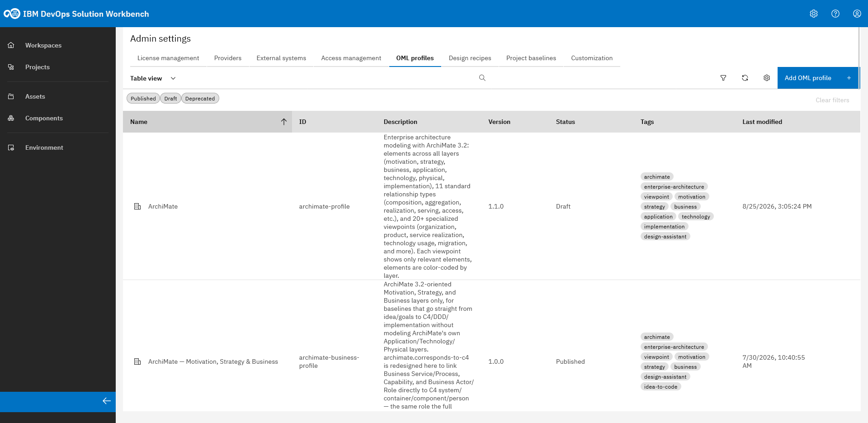Image resolution: width=868 pixels, height=423 pixels.
Task: Click the Workspaces home icon
Action: 11,45
